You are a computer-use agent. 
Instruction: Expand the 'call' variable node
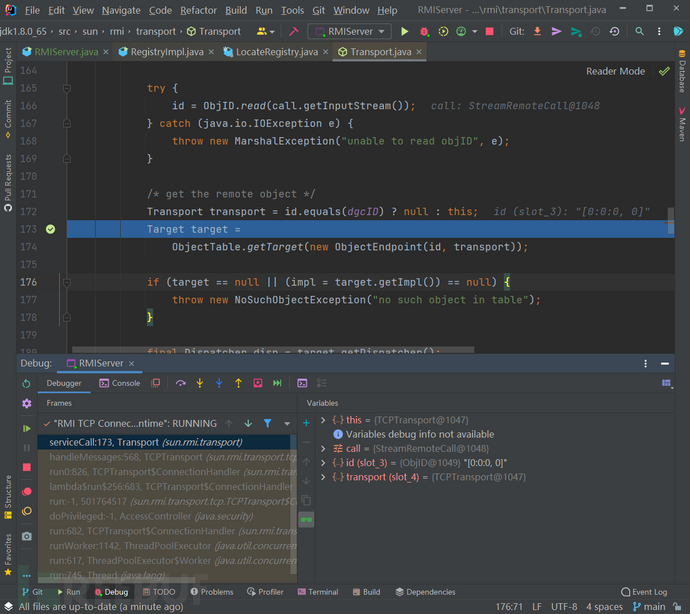tap(323, 449)
